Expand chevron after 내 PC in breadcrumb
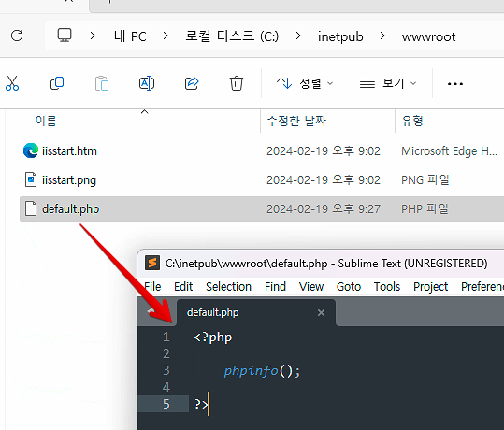 pyautogui.click(x=166, y=36)
